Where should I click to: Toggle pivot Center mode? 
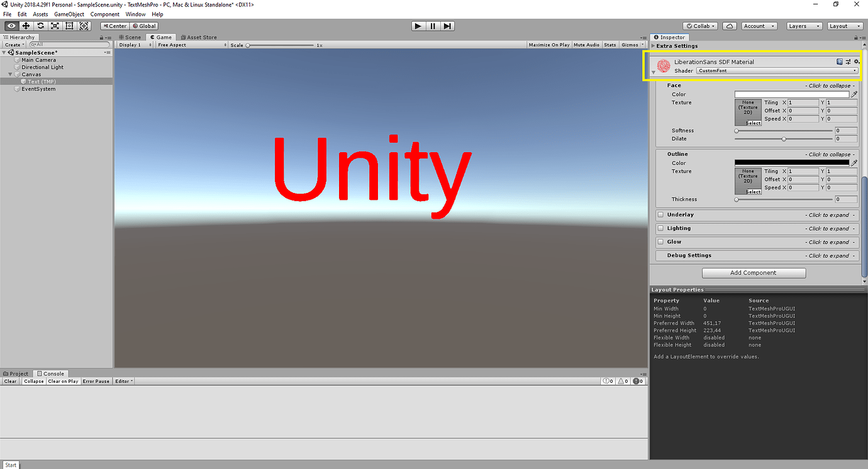(x=114, y=26)
